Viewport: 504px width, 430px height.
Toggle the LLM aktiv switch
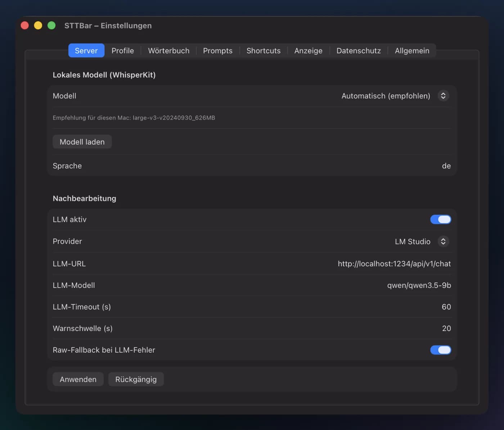coord(441,219)
